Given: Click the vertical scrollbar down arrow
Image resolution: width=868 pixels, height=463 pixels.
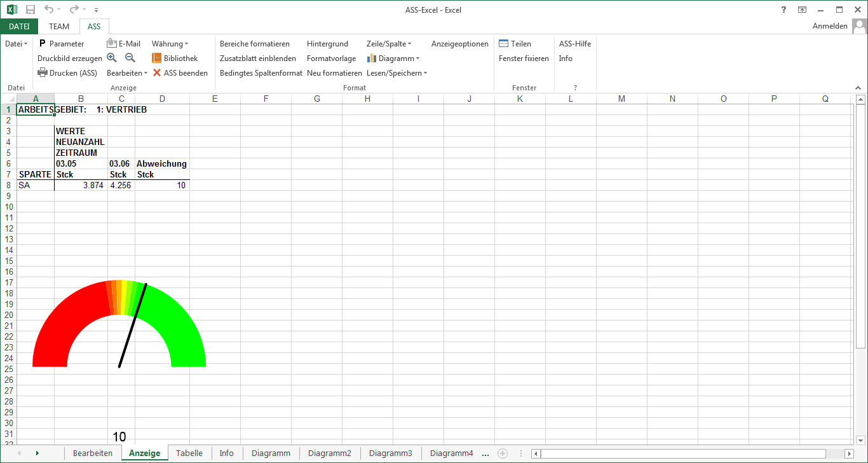Looking at the screenshot, I should [x=861, y=439].
